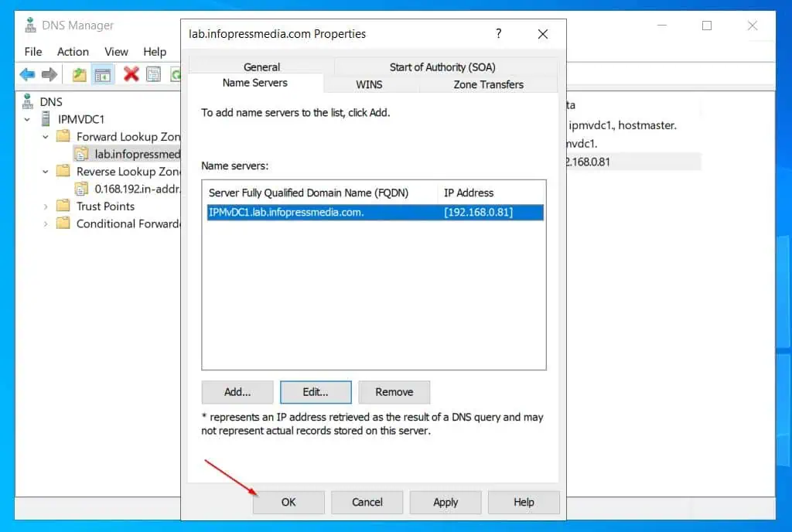Click the Server Fully Qualified Domain Name column header
Viewport: 792px width, 532px height.
click(x=309, y=193)
